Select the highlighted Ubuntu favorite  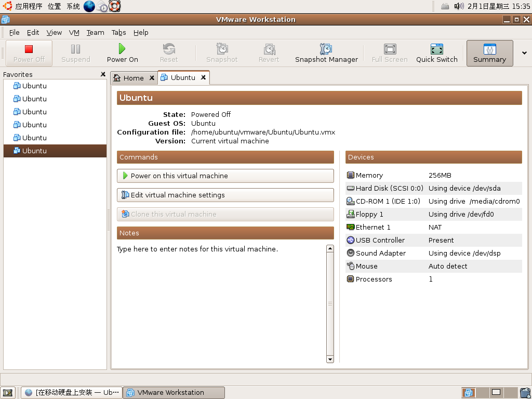[55, 151]
